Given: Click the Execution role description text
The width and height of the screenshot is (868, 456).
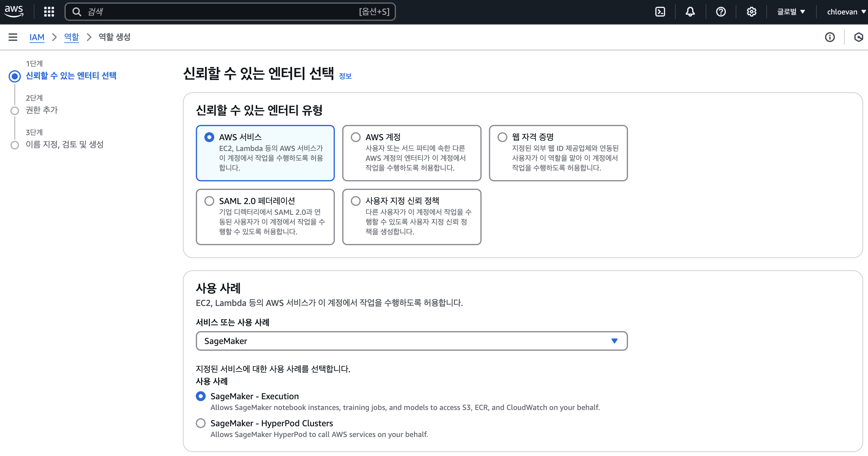Looking at the screenshot, I should (405, 407).
